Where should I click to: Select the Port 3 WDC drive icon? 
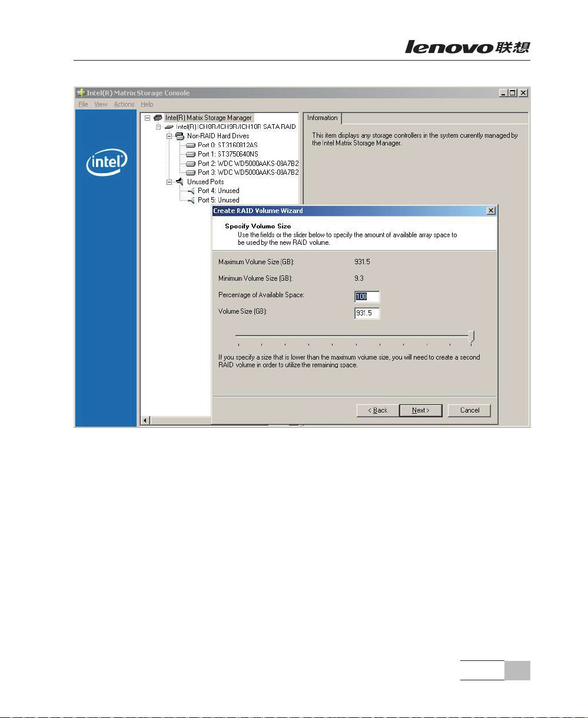[190, 173]
